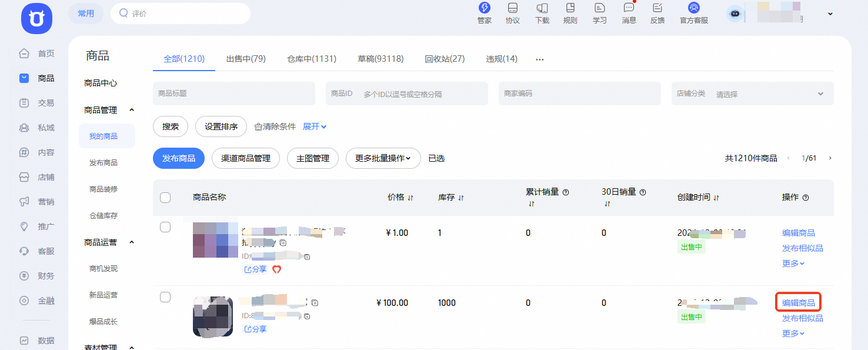Open 金融 in the left sidebar
Viewport: 868px width, 350px height.
[37, 301]
